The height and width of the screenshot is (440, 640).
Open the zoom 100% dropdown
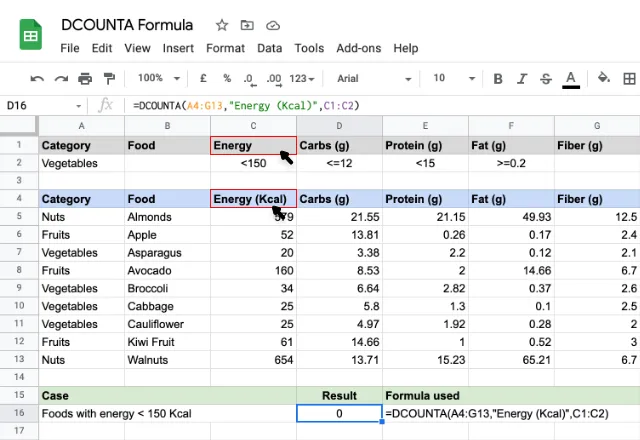click(x=159, y=78)
